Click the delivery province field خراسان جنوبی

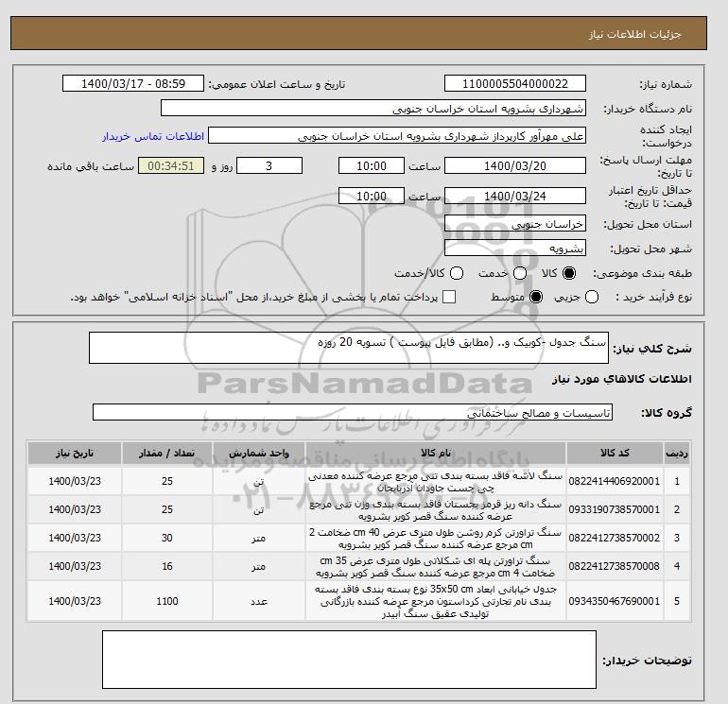click(x=515, y=224)
